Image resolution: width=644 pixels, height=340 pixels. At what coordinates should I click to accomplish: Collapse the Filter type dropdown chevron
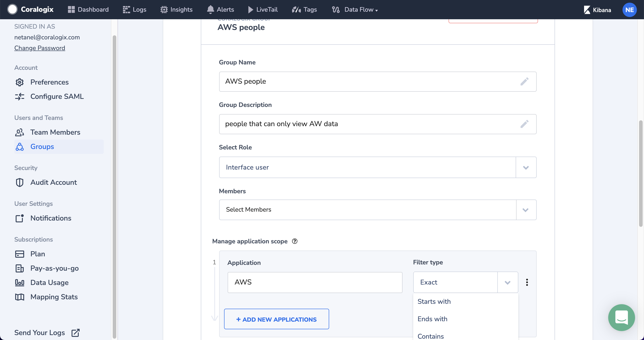click(x=508, y=283)
